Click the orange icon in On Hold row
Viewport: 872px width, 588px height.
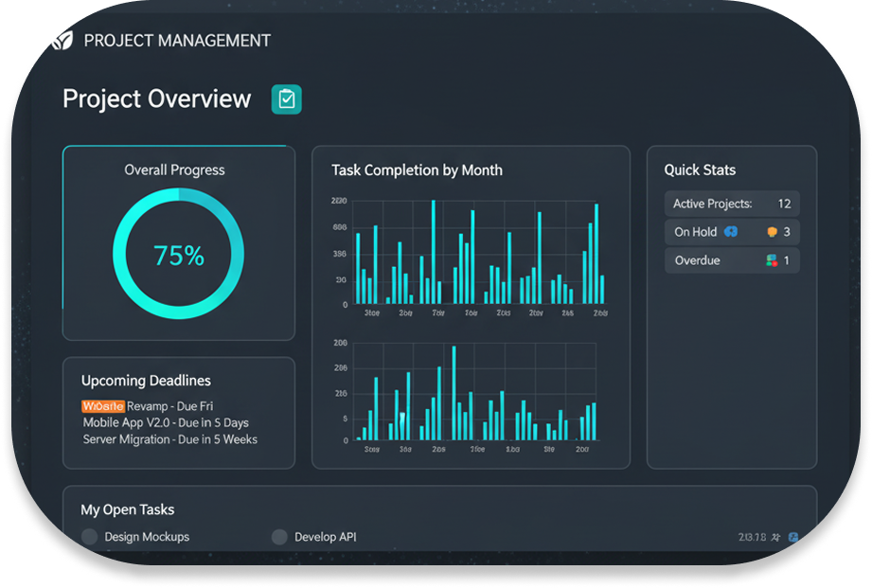pos(772,232)
